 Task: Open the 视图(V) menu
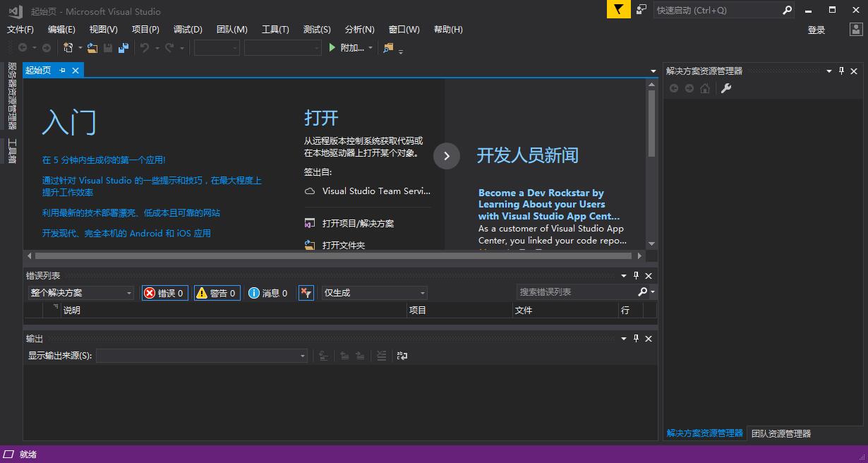[103, 29]
